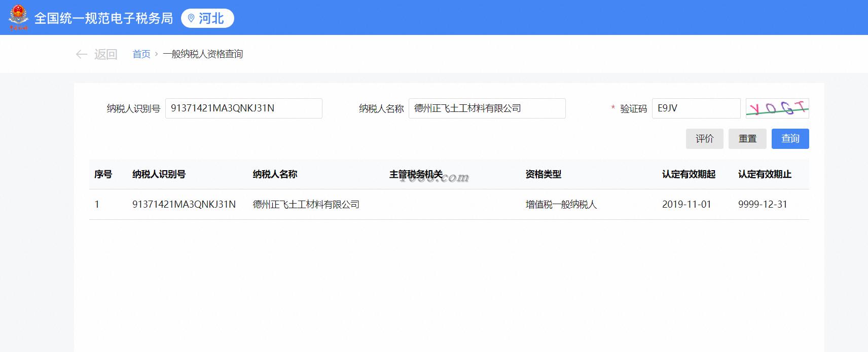
Task: Click the 资格类型 column header
Action: click(x=543, y=174)
